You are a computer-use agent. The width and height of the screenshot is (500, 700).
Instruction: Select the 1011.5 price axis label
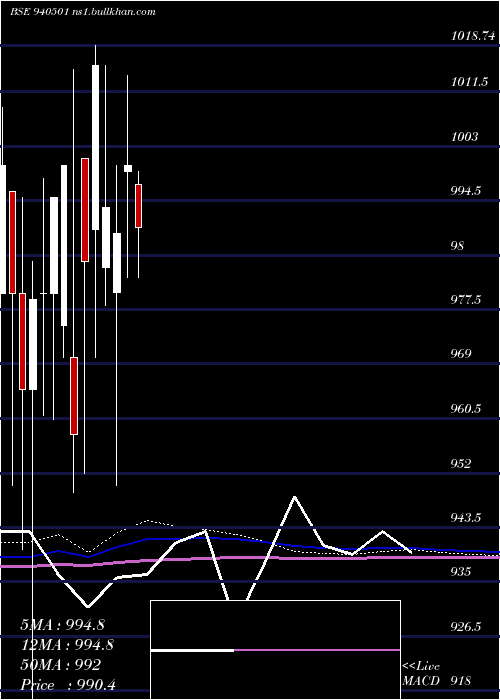click(x=469, y=82)
